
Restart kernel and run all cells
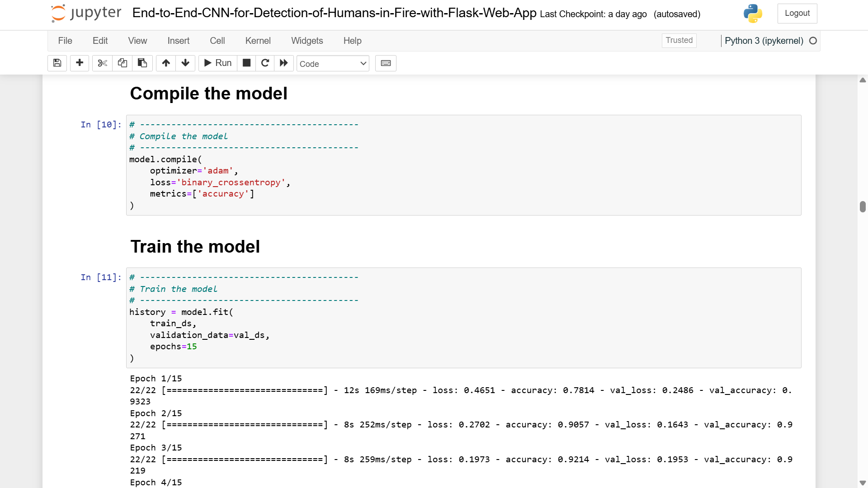coord(284,63)
